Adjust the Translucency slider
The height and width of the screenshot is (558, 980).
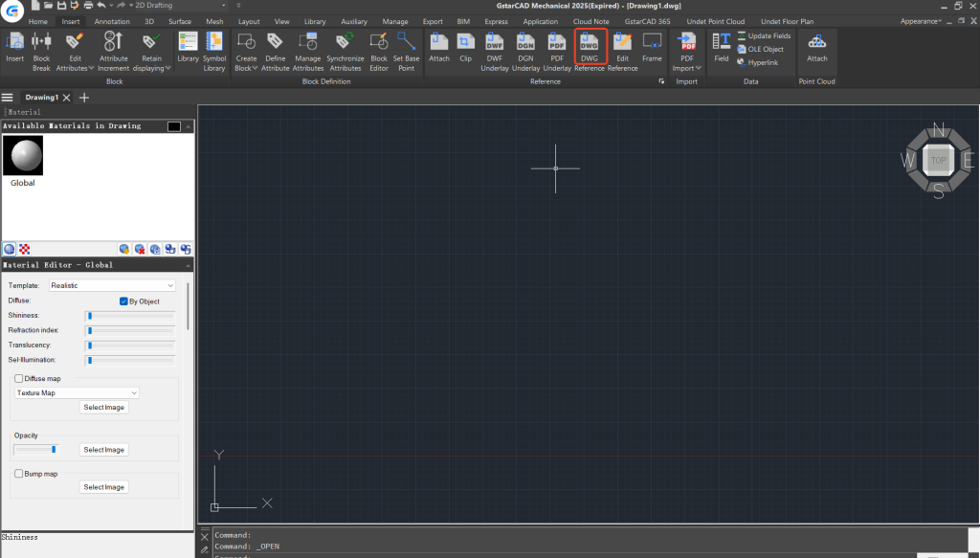130,346
